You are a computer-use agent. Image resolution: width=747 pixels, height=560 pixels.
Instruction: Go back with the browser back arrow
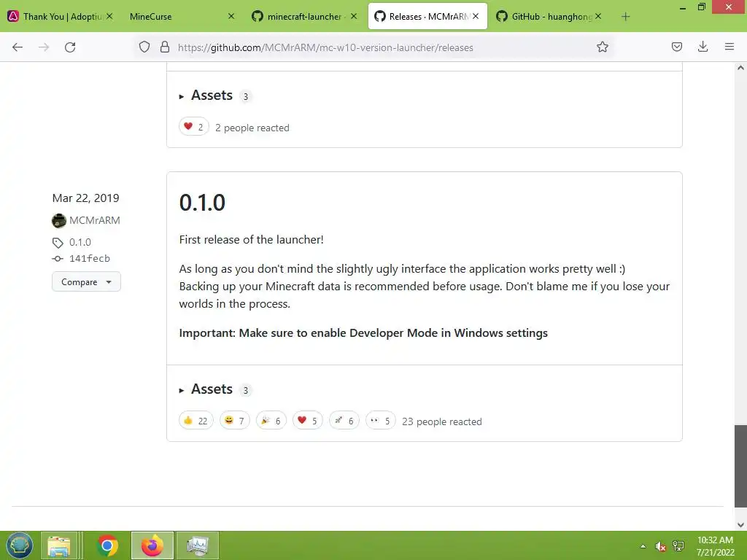[x=18, y=47]
